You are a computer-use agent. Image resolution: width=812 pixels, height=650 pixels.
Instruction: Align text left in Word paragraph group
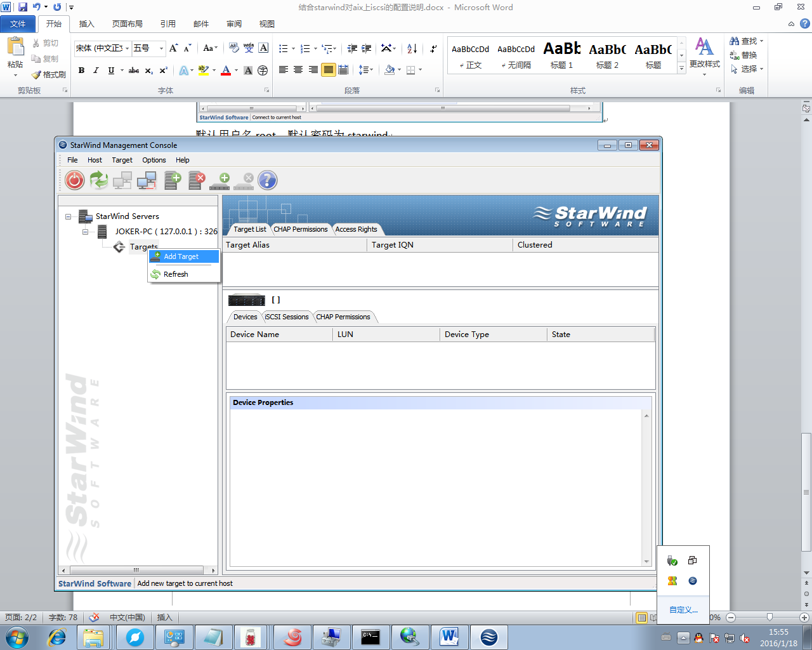(284, 70)
